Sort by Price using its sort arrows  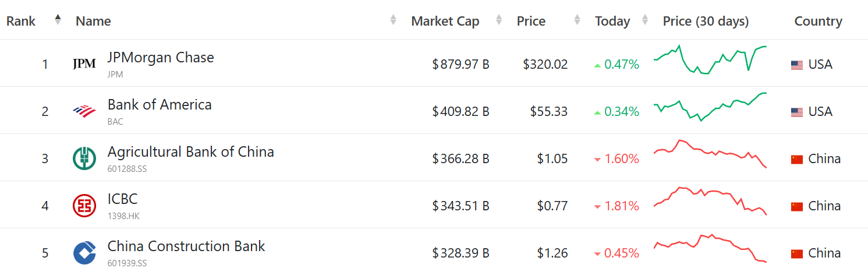(x=577, y=20)
